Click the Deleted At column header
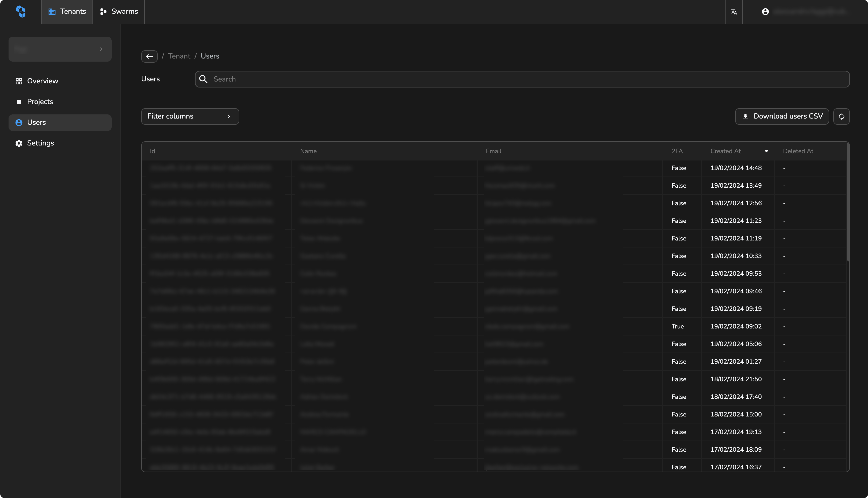 point(798,151)
